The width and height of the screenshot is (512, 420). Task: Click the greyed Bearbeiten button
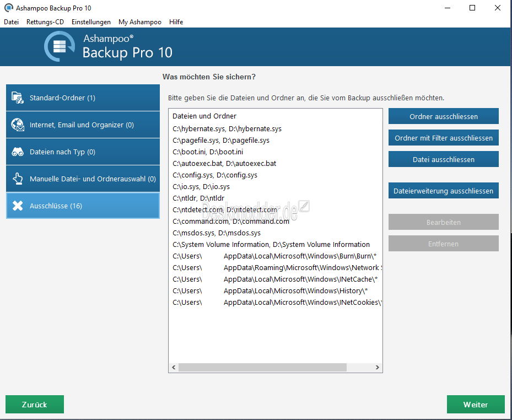[x=444, y=222]
